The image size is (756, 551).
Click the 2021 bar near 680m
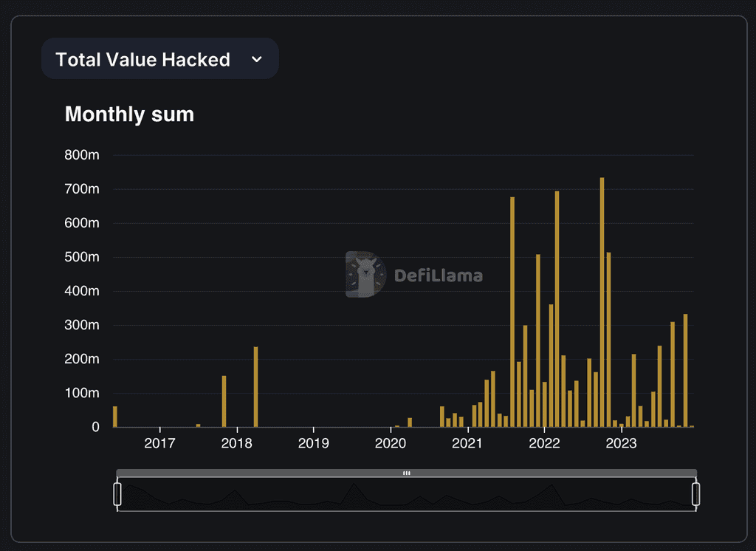point(512,312)
